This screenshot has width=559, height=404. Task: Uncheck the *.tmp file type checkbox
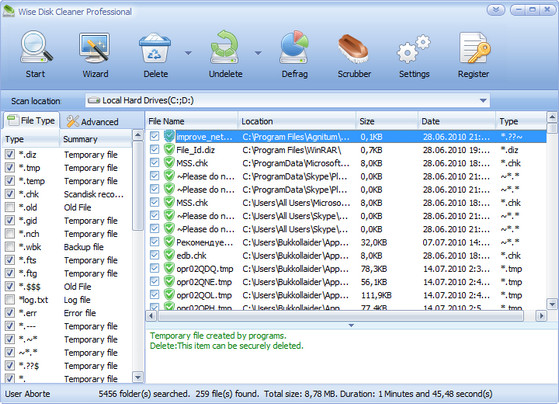tap(10, 168)
